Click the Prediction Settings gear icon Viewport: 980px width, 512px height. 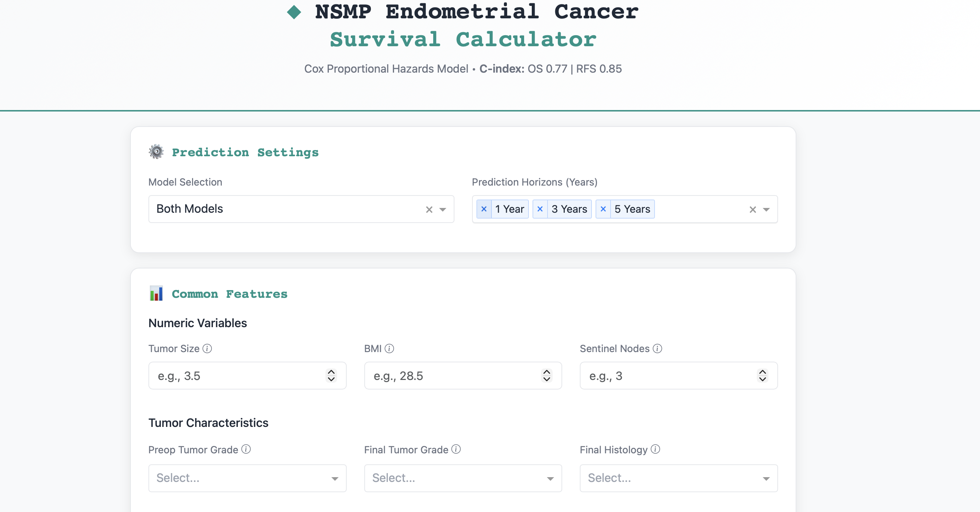pyautogui.click(x=156, y=152)
